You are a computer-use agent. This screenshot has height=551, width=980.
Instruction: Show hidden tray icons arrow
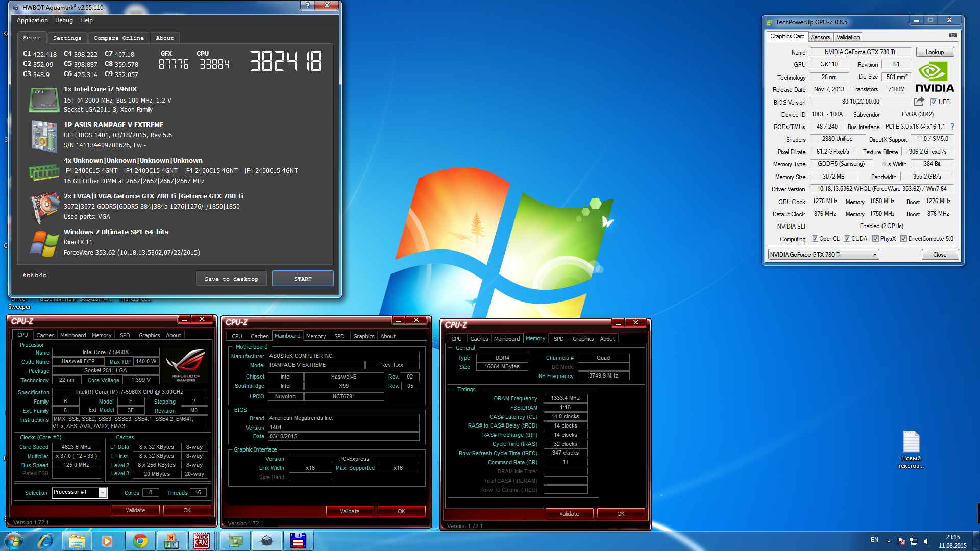pyautogui.click(x=889, y=541)
